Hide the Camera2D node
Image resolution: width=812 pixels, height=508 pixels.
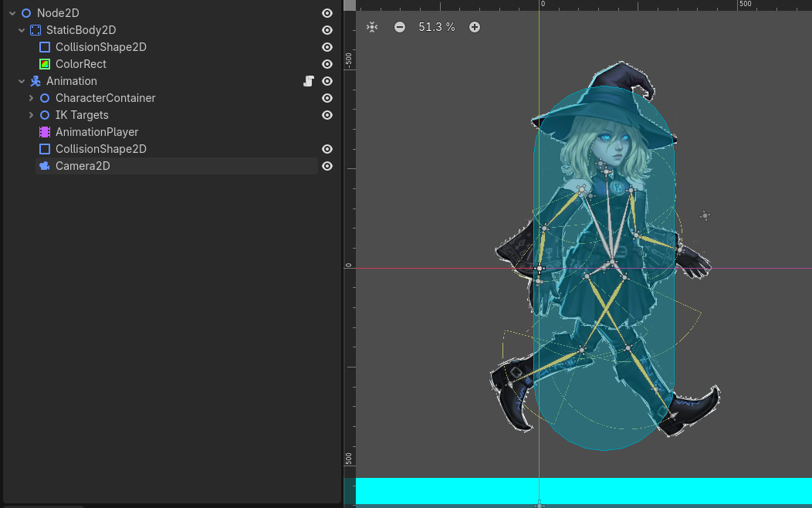click(327, 166)
